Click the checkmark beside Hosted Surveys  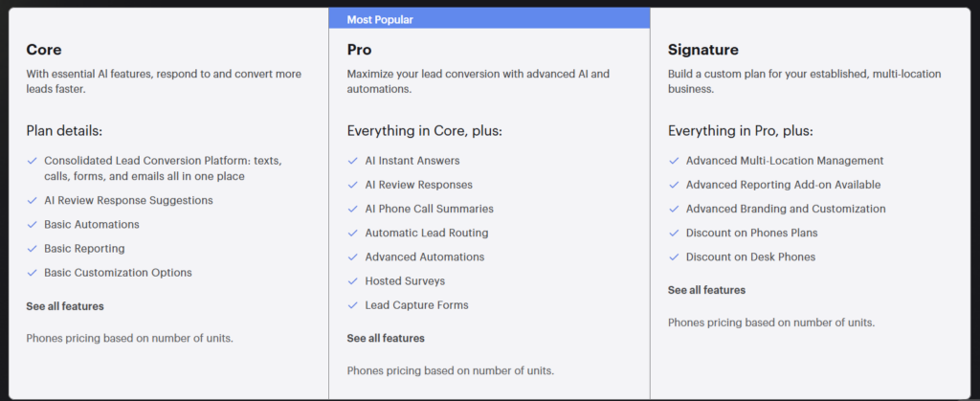pyautogui.click(x=352, y=281)
